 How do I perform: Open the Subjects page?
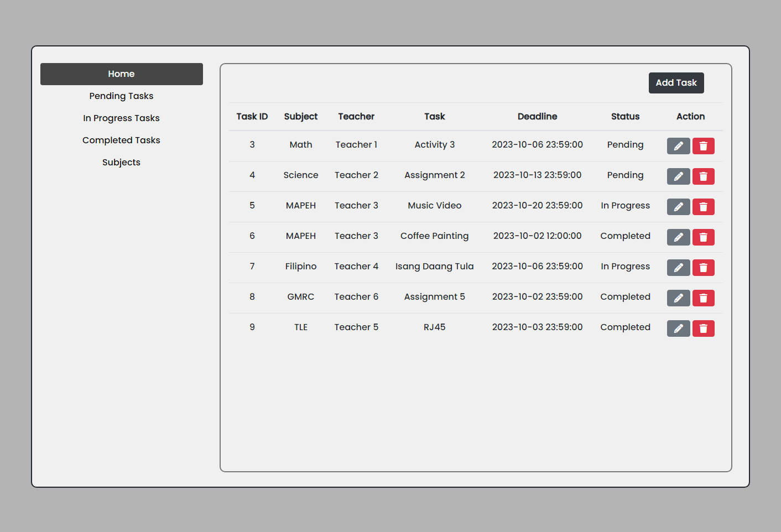(x=121, y=163)
